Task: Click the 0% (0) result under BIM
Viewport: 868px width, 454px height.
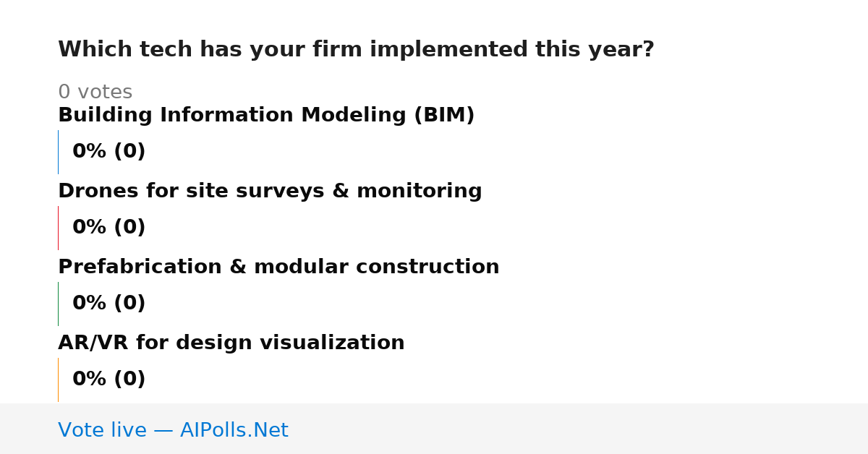Action: pos(109,152)
